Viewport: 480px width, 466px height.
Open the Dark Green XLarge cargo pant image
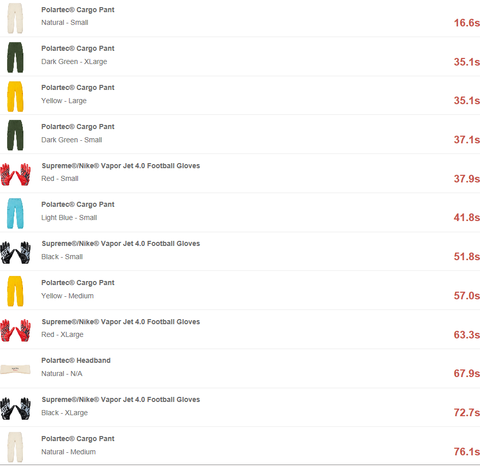tap(15, 57)
